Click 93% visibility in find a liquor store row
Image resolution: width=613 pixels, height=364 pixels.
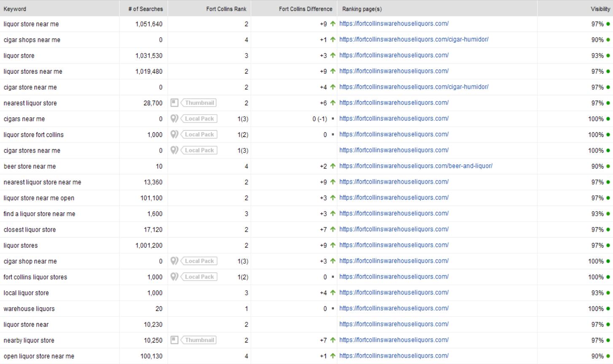click(x=597, y=214)
